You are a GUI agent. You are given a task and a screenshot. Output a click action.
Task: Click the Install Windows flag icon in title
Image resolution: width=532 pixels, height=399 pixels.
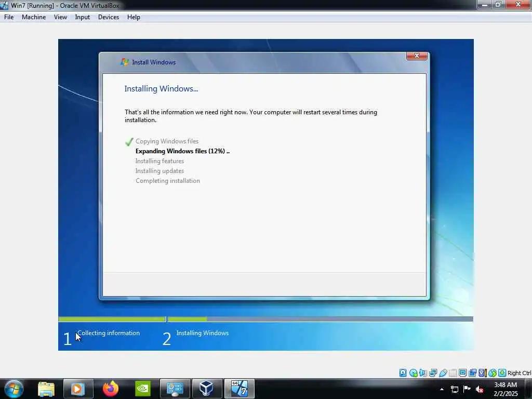[125, 62]
